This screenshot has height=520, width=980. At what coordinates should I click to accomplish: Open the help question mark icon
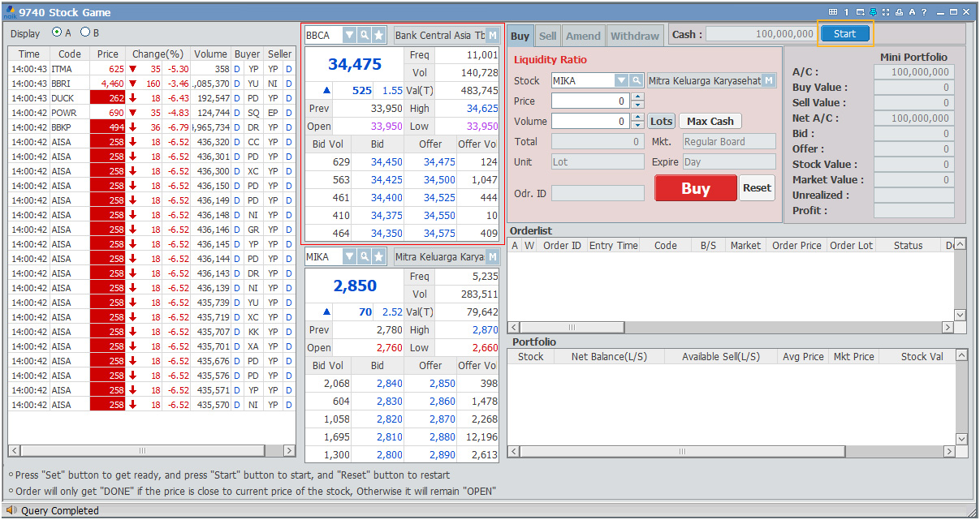(924, 12)
